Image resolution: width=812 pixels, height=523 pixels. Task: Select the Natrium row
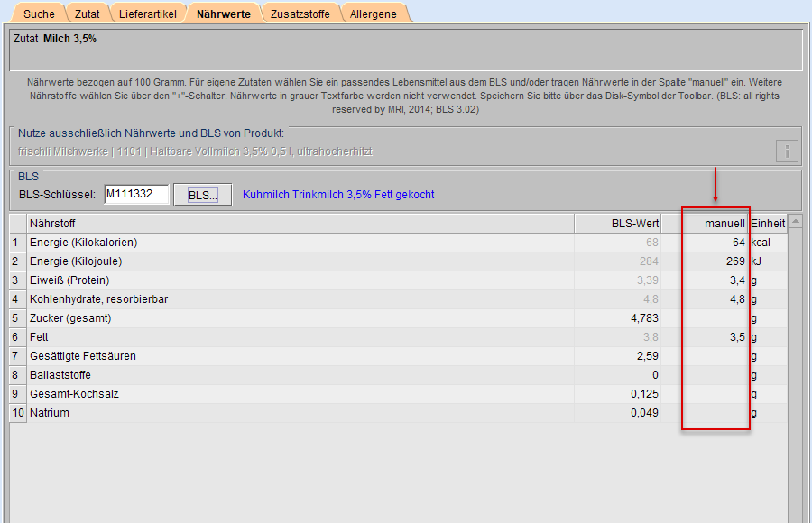(399, 413)
